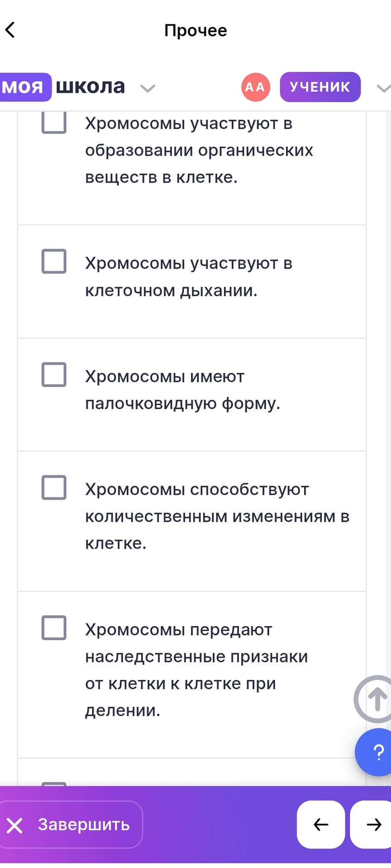391x868 pixels.
Task: Check 'Хромосомы имеют палочковидную форму'
Action: (54, 374)
